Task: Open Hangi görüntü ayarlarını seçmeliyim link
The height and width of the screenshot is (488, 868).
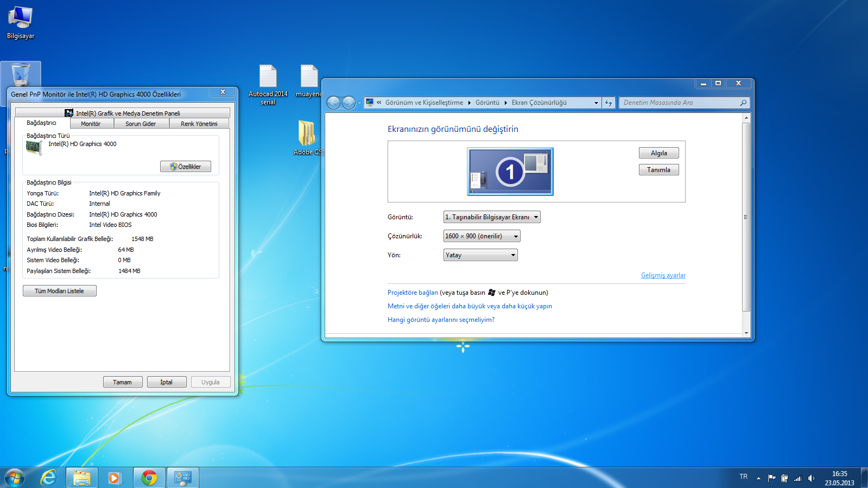Action: 441,320
